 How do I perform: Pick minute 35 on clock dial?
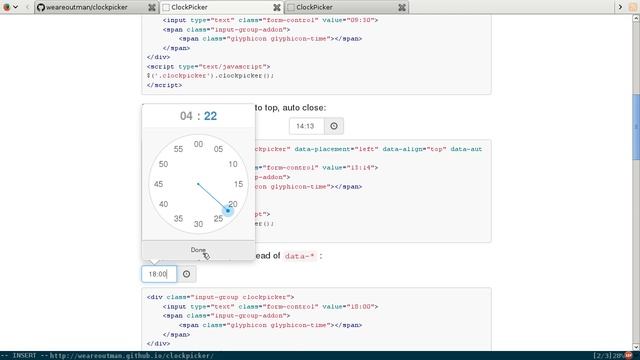point(178,219)
